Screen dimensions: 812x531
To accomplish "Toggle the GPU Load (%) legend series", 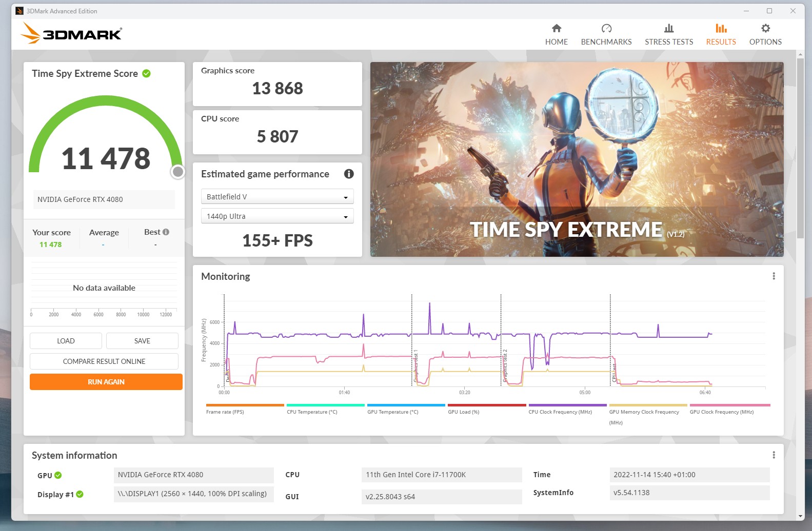I will 486,409.
